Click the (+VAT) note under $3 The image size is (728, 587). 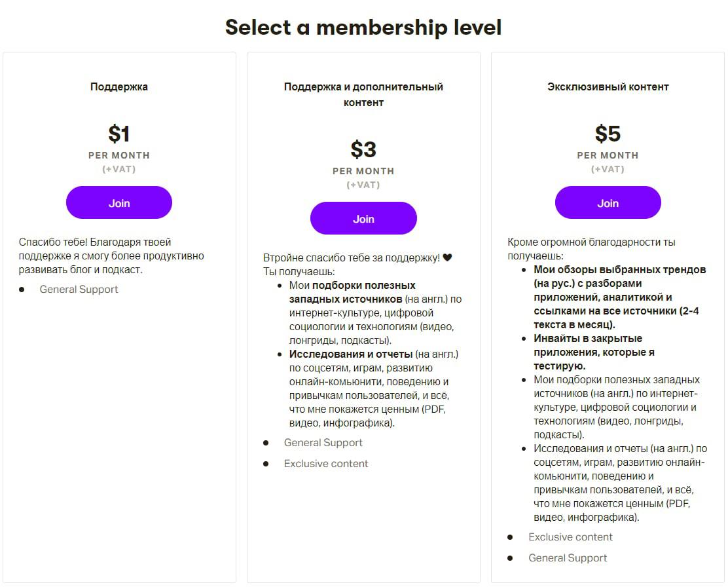pos(363,185)
